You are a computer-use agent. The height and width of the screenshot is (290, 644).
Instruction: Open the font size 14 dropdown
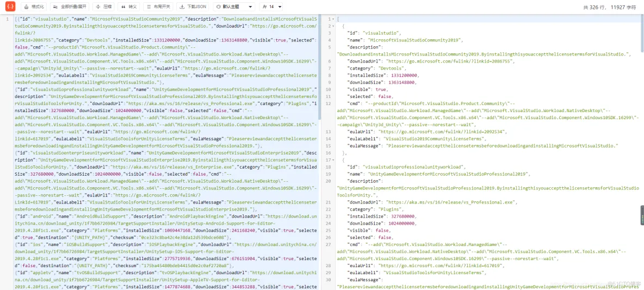(x=271, y=7)
